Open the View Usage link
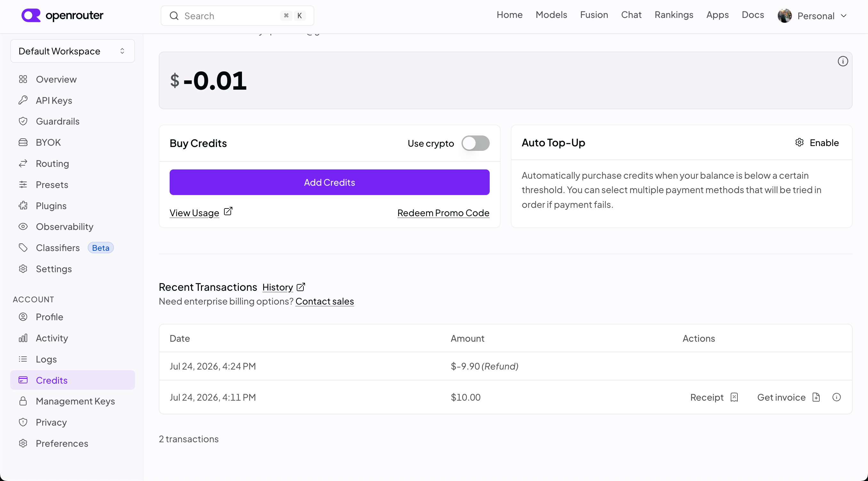Screen dimensions: 868x481 [x=194, y=213]
